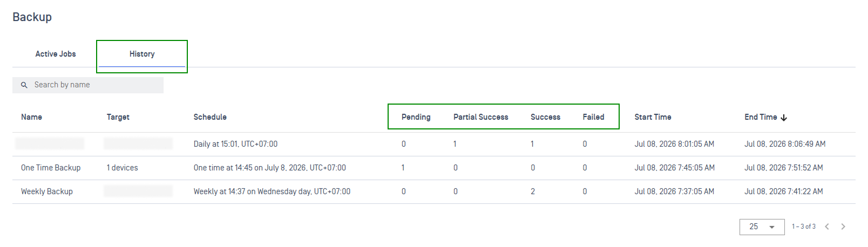868x247 pixels.
Task: Sort by the Target column header
Action: [118, 117]
